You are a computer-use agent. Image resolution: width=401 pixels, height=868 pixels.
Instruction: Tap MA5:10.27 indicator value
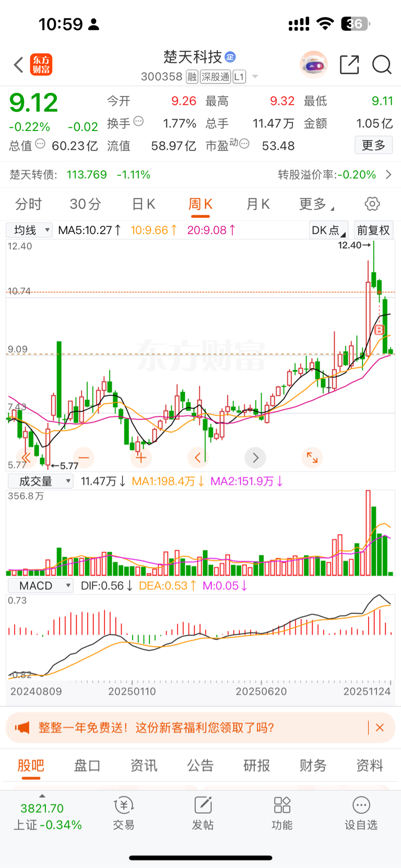(x=89, y=230)
